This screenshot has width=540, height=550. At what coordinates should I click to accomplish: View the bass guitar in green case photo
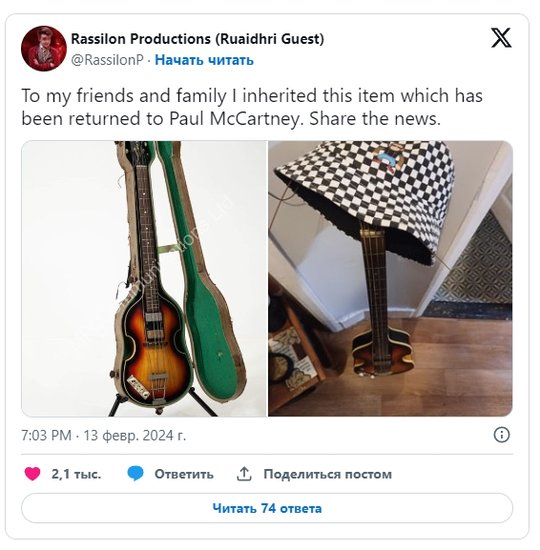(144, 279)
